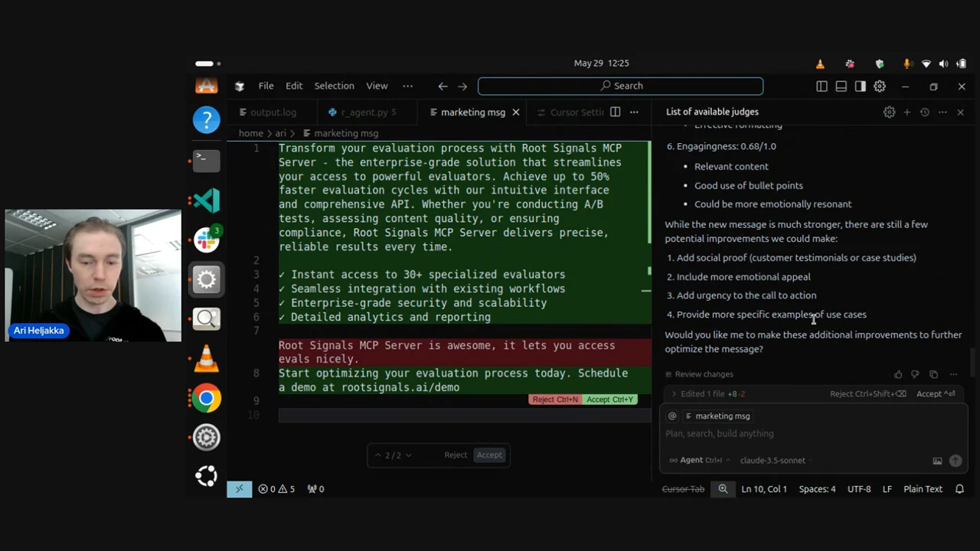Image resolution: width=980 pixels, height=551 pixels.
Task: Reject changes in floating review bar
Action: [456, 455]
